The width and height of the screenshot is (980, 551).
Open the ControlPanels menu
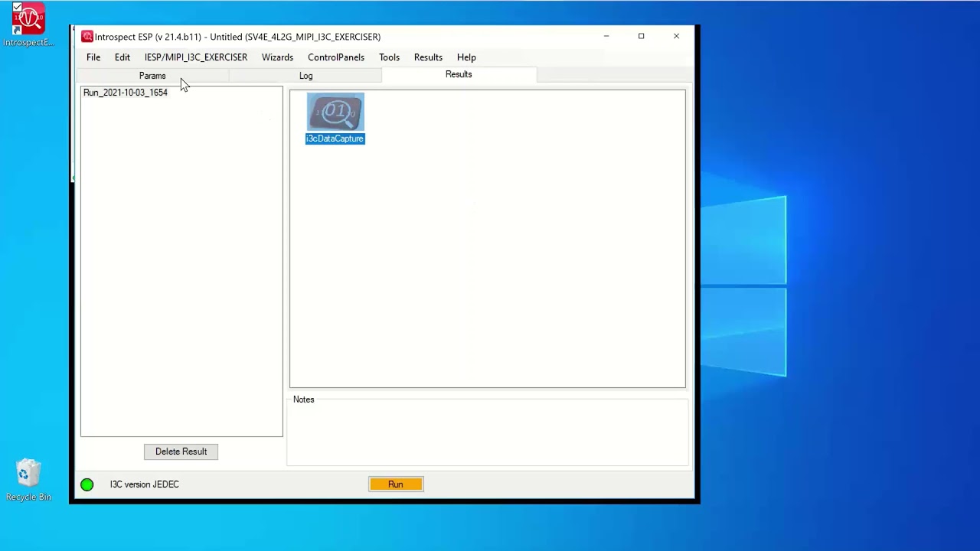coord(336,57)
